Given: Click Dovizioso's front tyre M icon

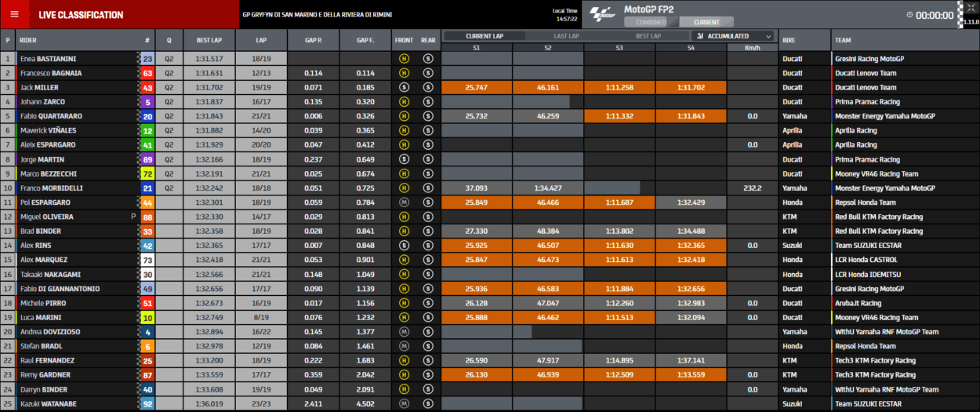Looking at the screenshot, I should (x=405, y=332).
